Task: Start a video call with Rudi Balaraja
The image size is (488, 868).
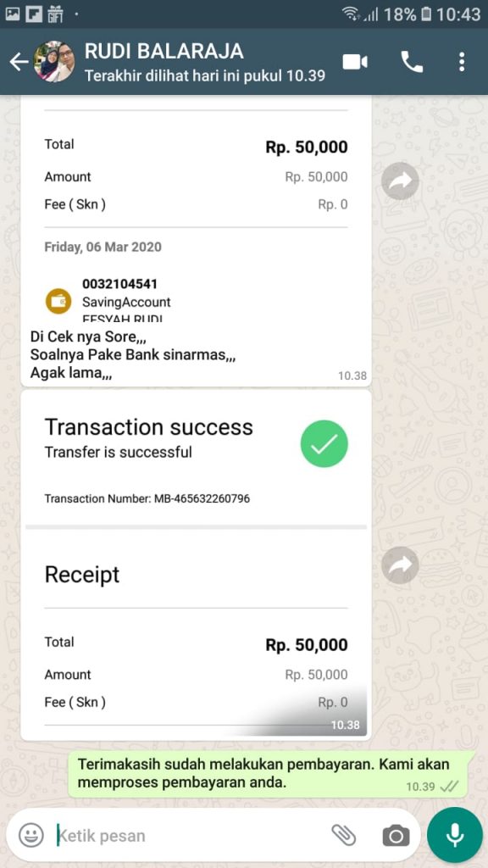Action: click(355, 62)
